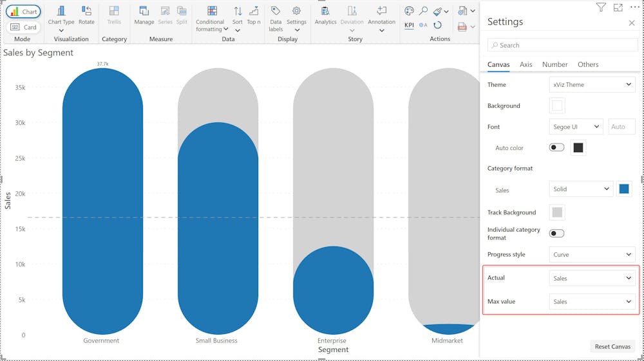Open the Others tab in Settings
644x361 pixels.
coord(587,64)
